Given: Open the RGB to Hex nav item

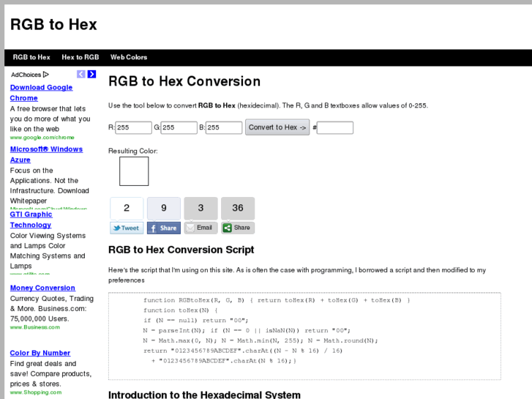Looking at the screenshot, I should pyautogui.click(x=31, y=57).
